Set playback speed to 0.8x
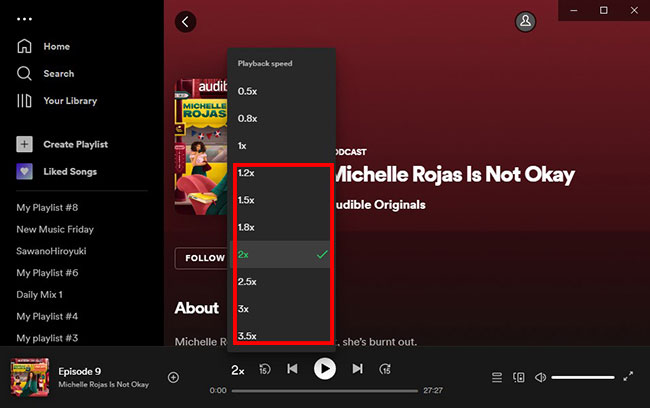Viewport: 650px width, 408px height. (x=281, y=119)
